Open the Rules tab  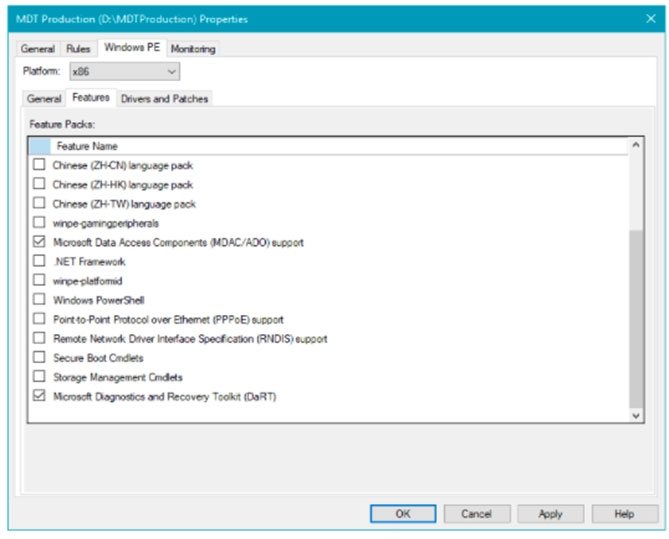pyautogui.click(x=78, y=49)
